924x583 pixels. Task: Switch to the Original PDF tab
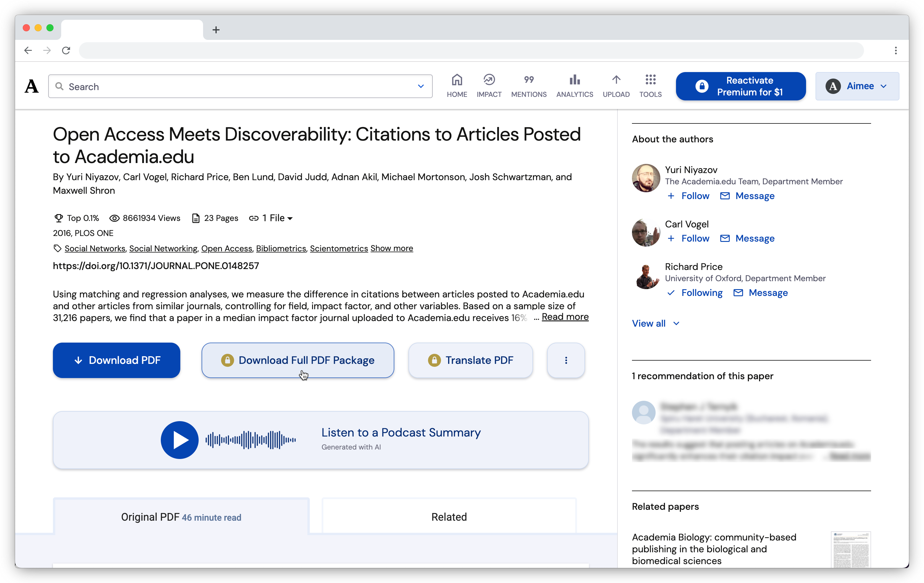[x=181, y=517]
